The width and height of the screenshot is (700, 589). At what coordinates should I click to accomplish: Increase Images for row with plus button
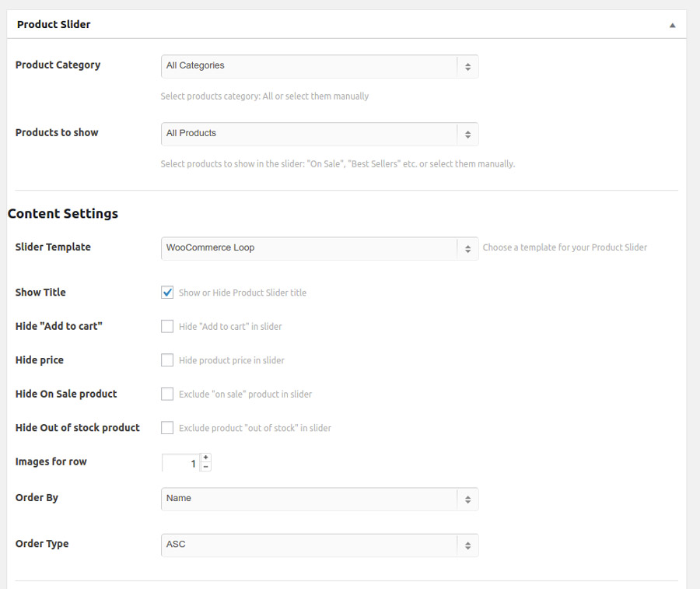pyautogui.click(x=205, y=458)
